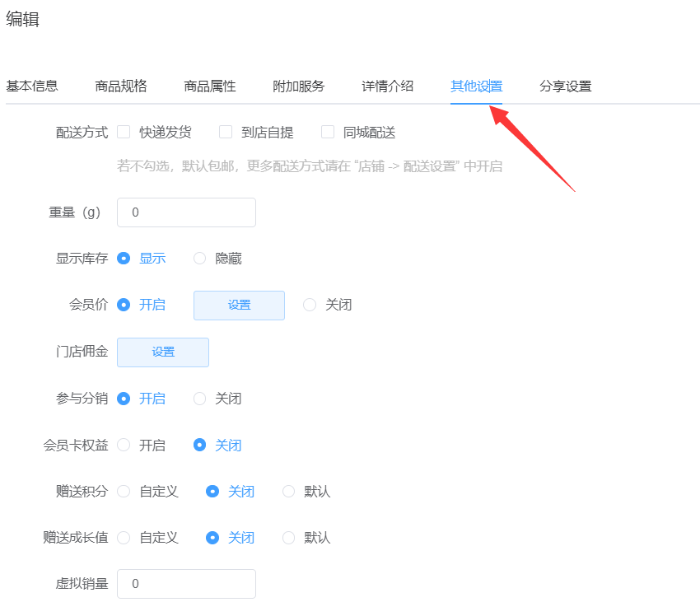
Task: Open the 商品规格 tab
Action: (121, 86)
